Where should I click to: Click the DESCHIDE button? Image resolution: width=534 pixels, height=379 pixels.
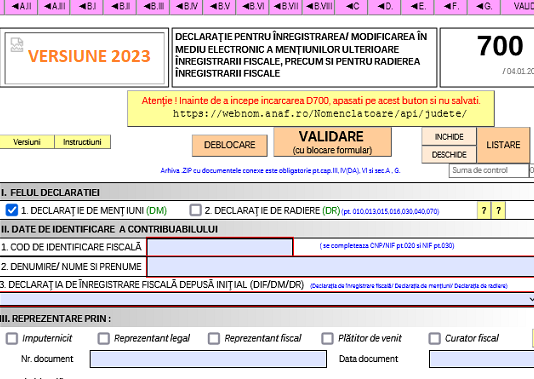pyautogui.click(x=449, y=155)
